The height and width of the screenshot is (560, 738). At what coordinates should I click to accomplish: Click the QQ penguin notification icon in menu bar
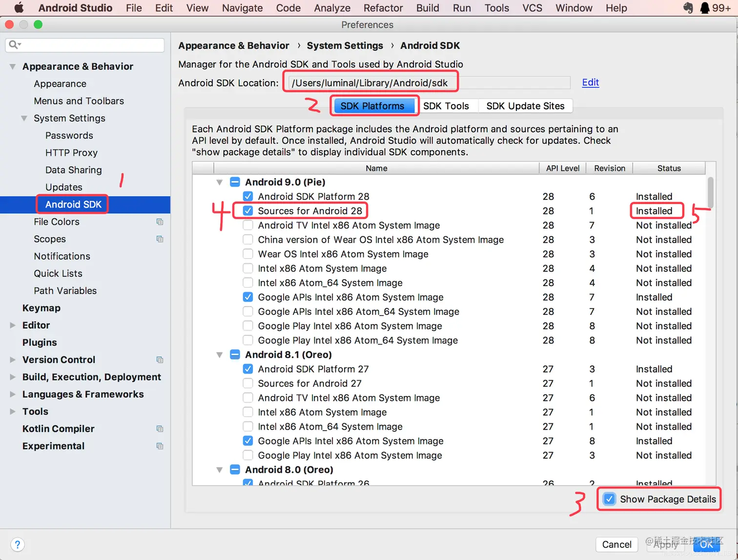705,8
